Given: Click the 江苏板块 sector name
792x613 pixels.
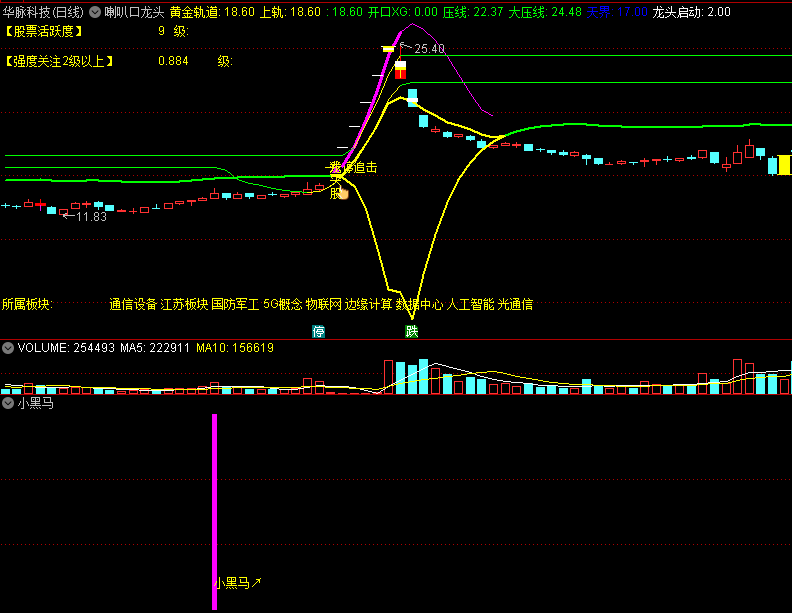Looking at the screenshot, I should [x=184, y=304].
